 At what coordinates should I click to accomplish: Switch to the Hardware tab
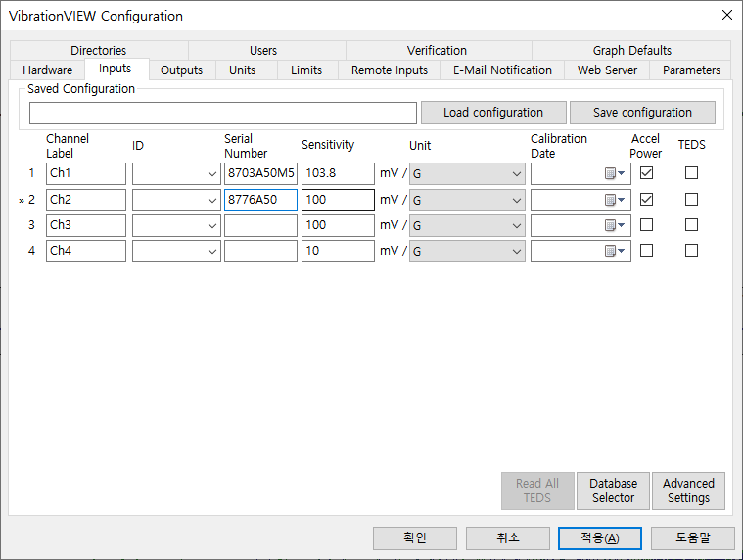tap(47, 70)
